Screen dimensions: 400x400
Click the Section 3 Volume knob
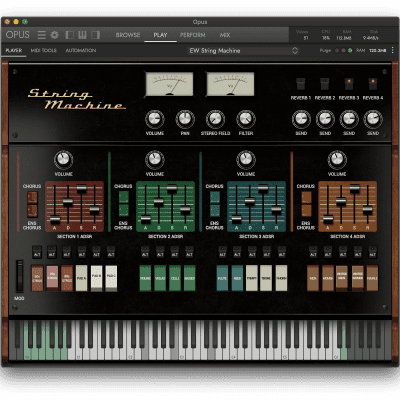click(246, 160)
